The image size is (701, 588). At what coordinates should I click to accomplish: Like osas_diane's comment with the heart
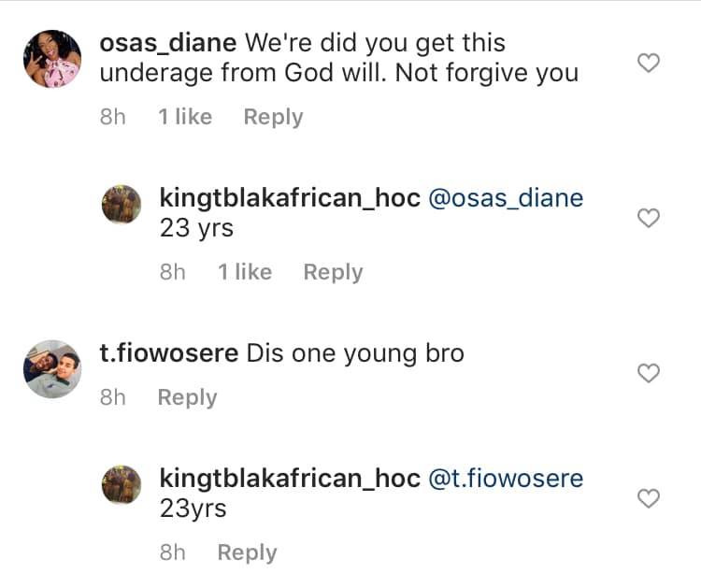(x=648, y=63)
